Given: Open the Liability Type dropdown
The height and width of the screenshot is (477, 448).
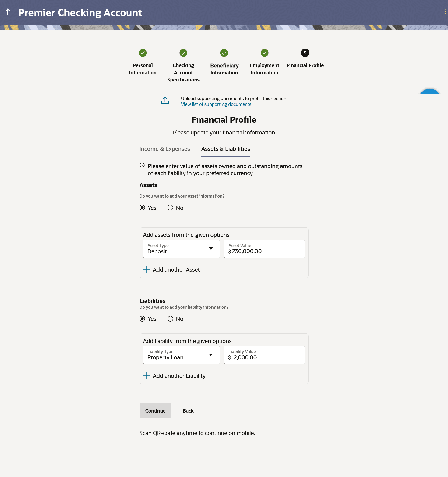Looking at the screenshot, I should click(181, 355).
